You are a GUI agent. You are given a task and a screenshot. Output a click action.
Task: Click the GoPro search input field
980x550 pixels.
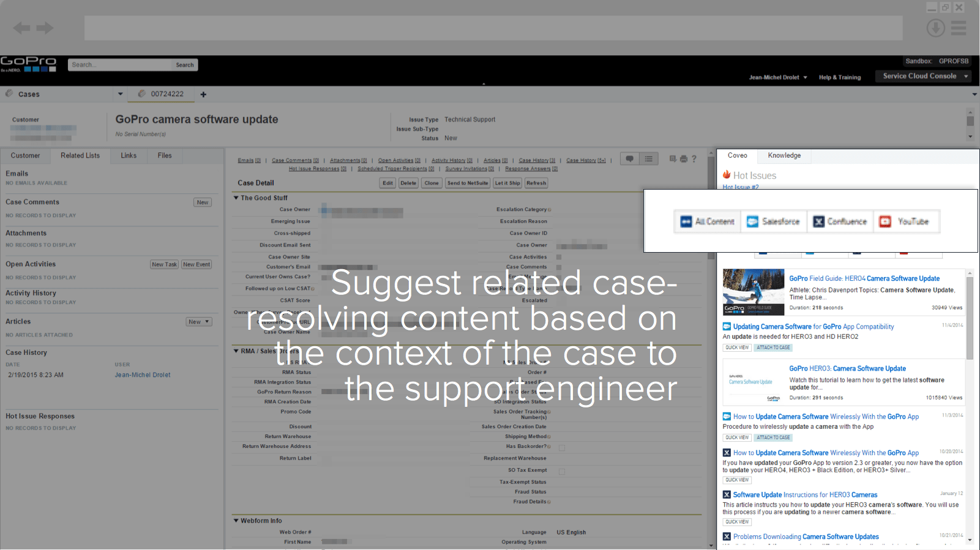(x=119, y=65)
